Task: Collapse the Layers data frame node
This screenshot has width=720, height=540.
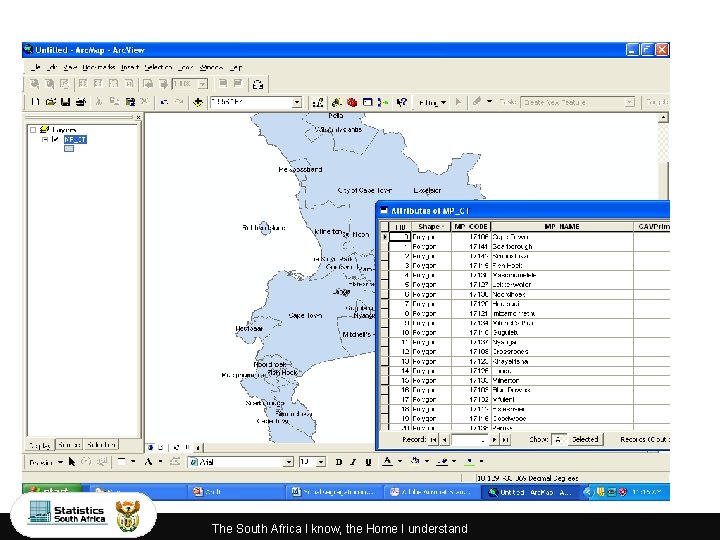Action: (x=33, y=130)
